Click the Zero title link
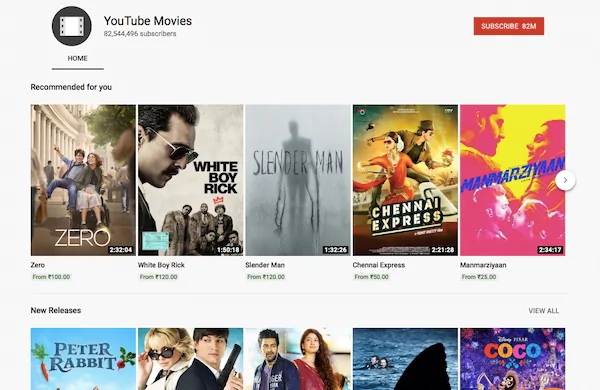 [x=38, y=265]
